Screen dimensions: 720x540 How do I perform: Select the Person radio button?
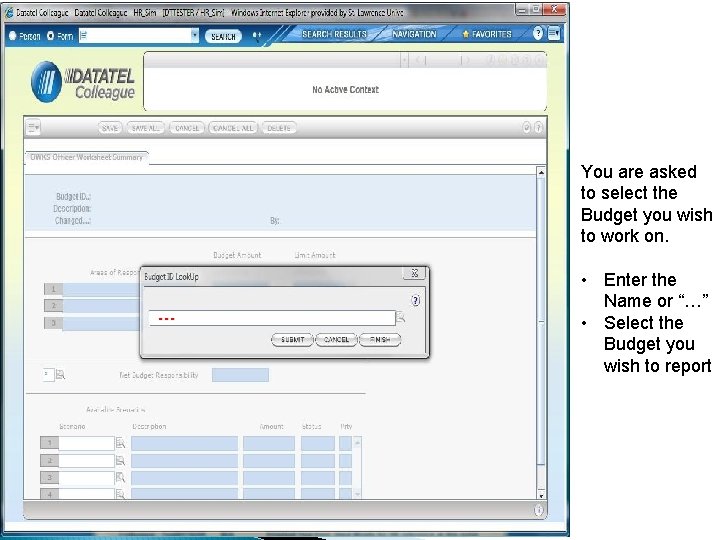[x=12, y=36]
